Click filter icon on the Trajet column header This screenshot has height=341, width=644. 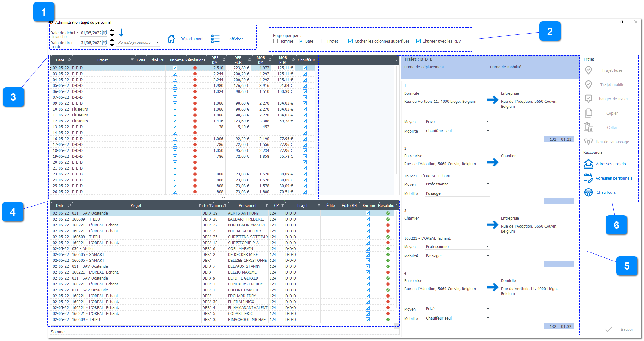pyautogui.click(x=132, y=60)
